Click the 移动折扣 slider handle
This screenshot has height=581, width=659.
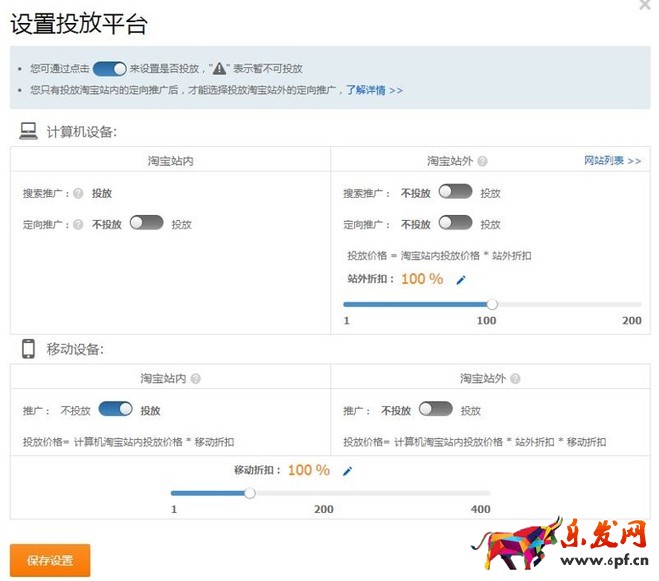(x=250, y=492)
